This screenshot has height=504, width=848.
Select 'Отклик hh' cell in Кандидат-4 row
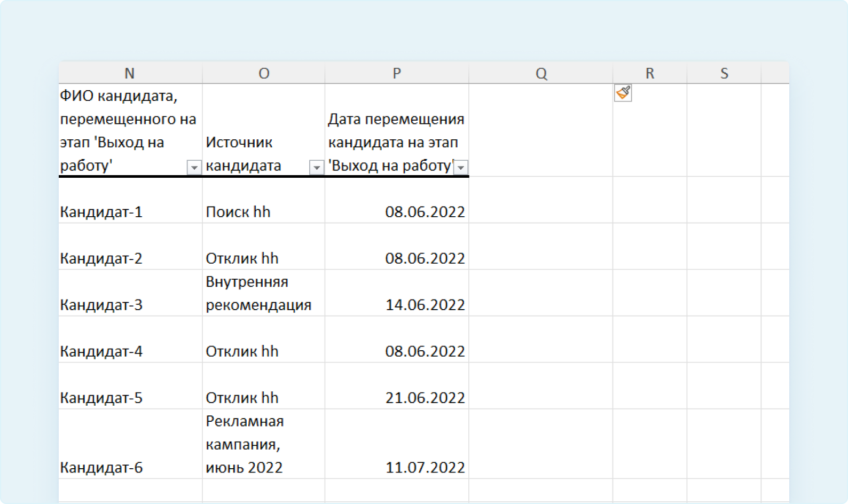[x=264, y=339]
